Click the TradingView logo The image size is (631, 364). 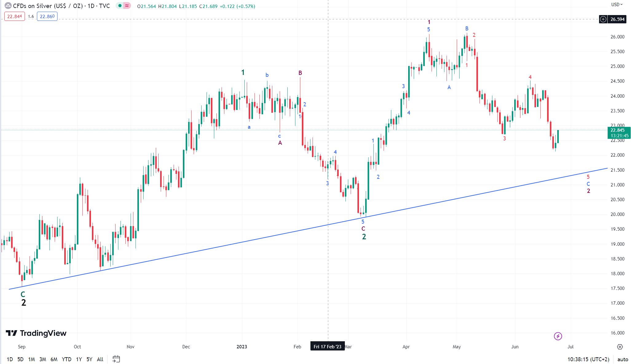point(36,333)
